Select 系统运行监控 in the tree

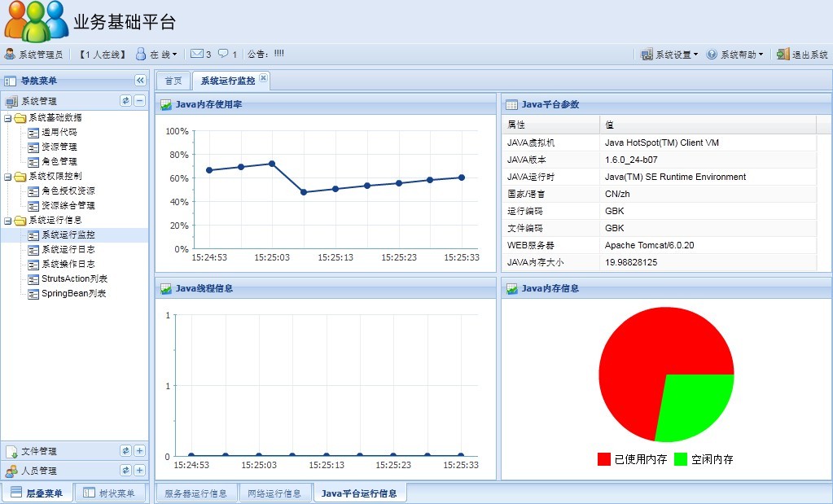68,234
